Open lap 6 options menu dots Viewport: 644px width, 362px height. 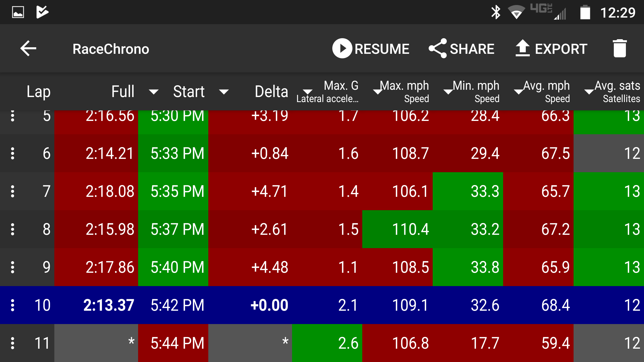pos(13,153)
